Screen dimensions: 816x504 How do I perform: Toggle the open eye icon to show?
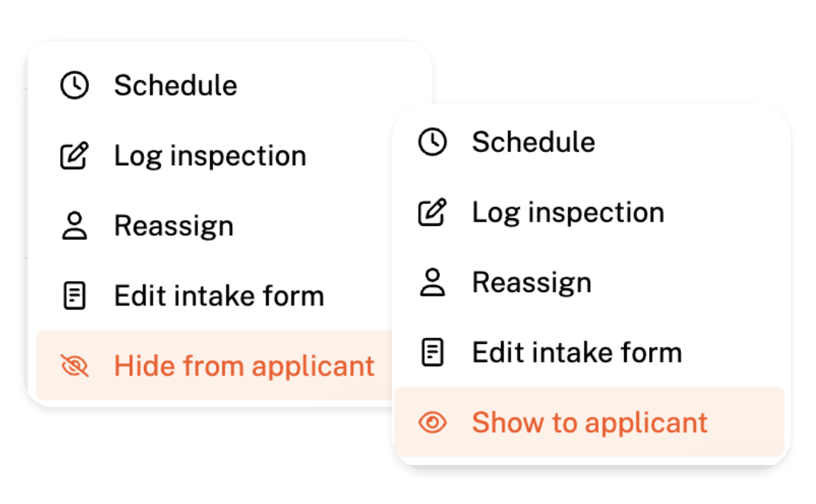(x=432, y=422)
